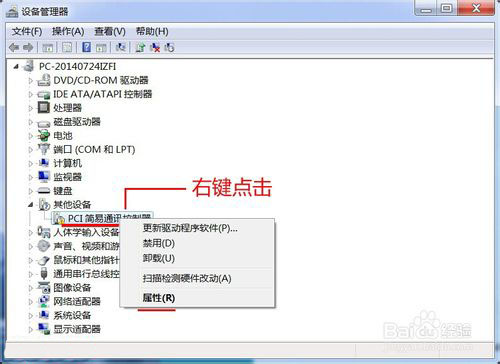
Task: Open the 文件(F) menu
Action: tap(27, 32)
